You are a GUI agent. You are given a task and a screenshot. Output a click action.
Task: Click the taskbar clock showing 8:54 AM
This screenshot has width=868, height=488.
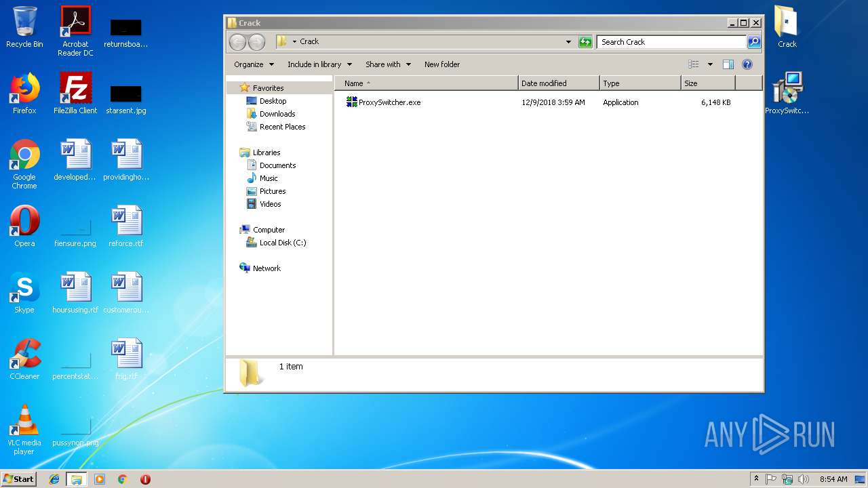[x=833, y=479]
